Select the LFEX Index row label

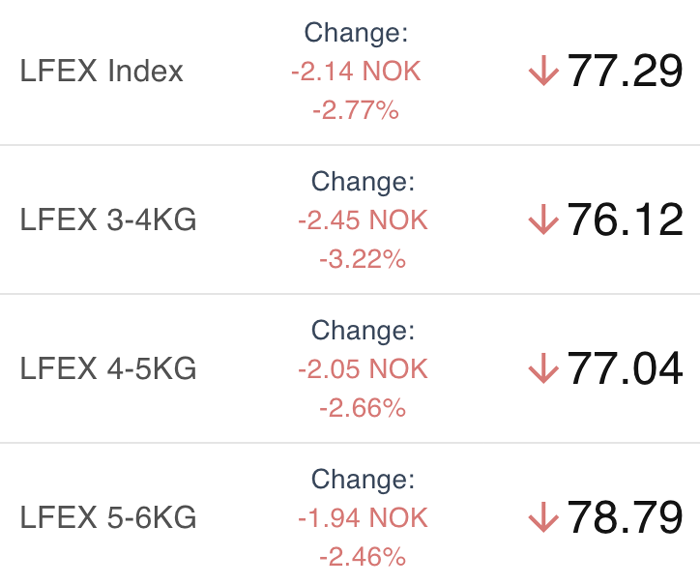click(x=102, y=72)
